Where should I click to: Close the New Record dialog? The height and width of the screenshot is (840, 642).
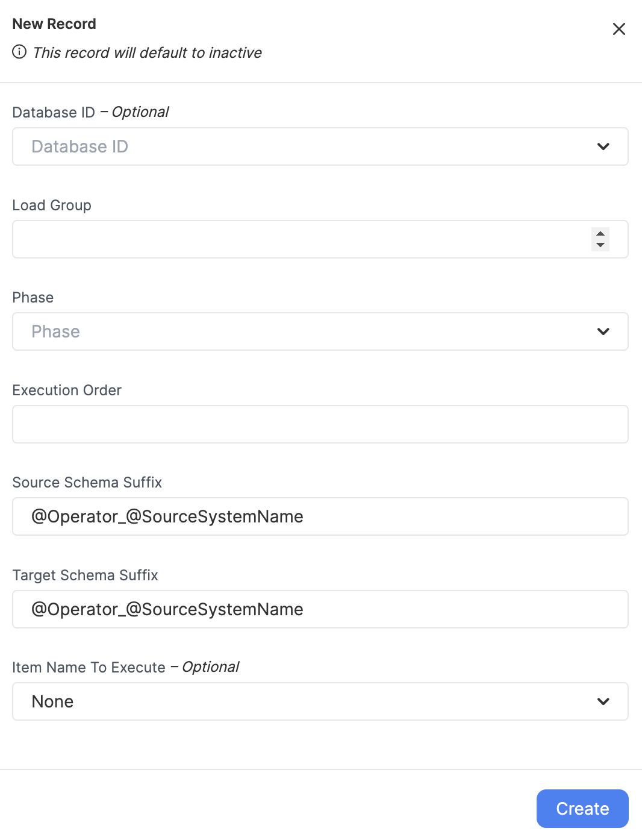click(619, 29)
